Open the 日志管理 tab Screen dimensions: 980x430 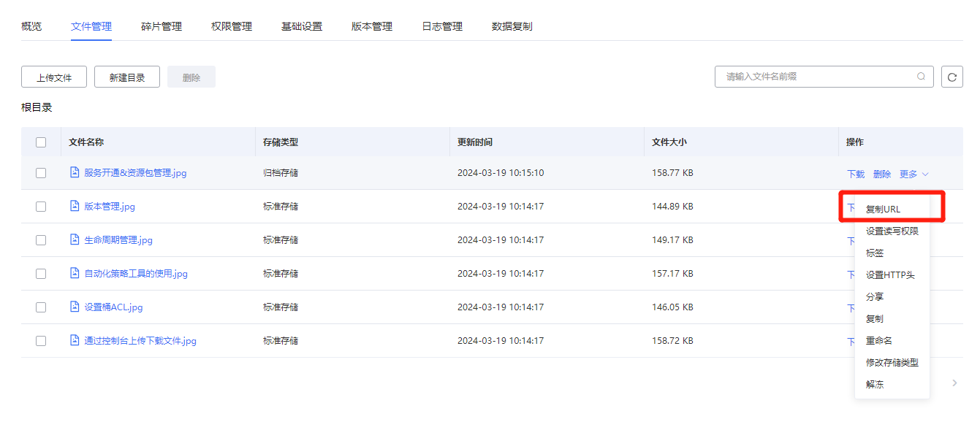(x=442, y=26)
